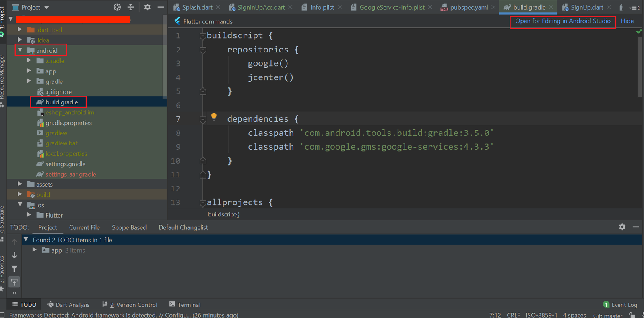
Task: Click the locate current file crosshair icon
Action: point(117,7)
